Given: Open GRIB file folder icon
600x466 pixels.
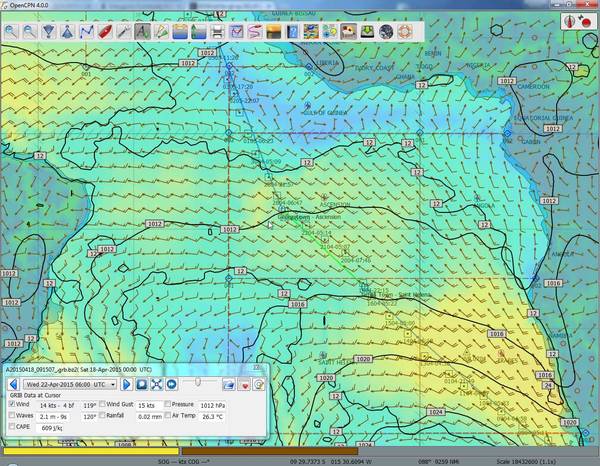Looking at the screenshot, I should click(x=229, y=384).
